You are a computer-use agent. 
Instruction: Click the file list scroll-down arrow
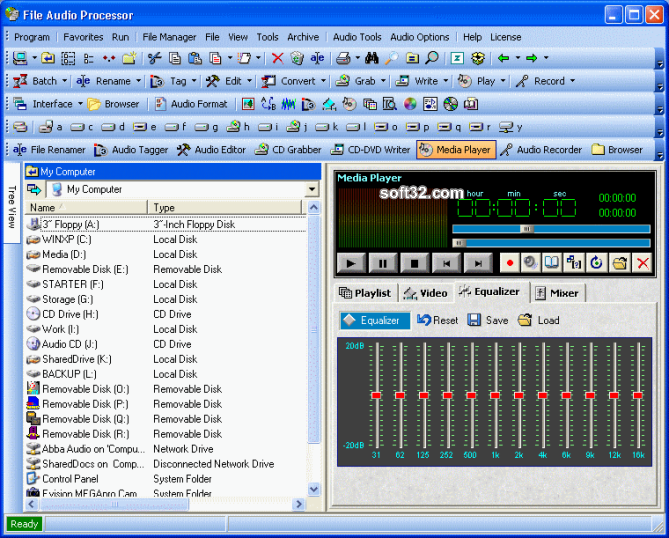(x=314, y=489)
